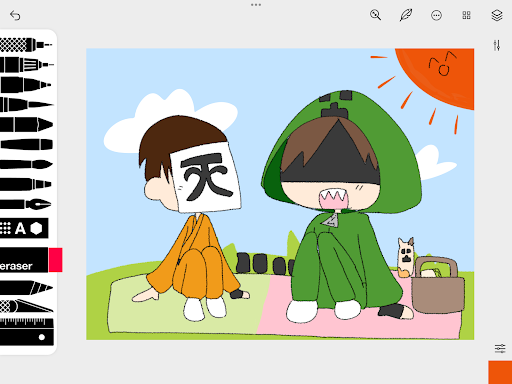Viewport: 512px width, 384px height.
Task: Open the adjustment sliders panel
Action: coord(500,348)
